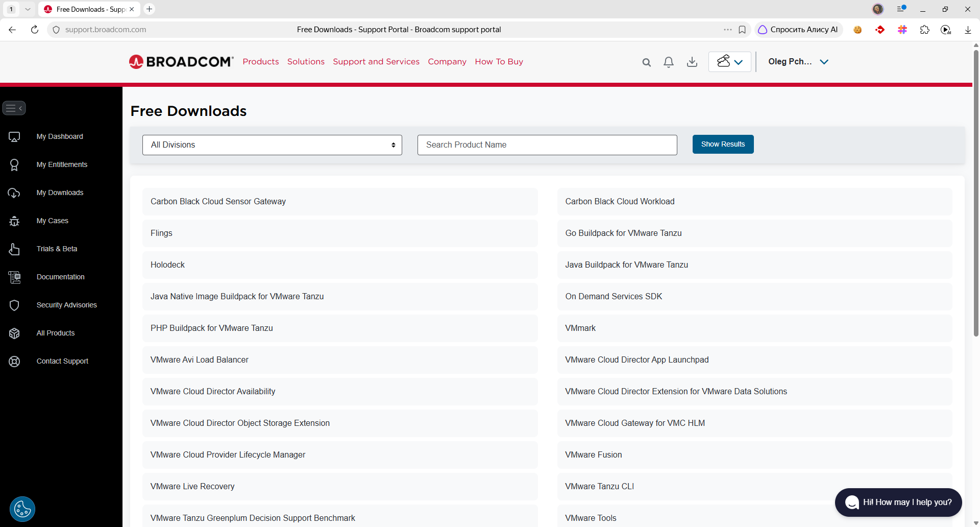This screenshot has width=980, height=527.
Task: Open VMware Fusion downloads
Action: click(x=754, y=455)
